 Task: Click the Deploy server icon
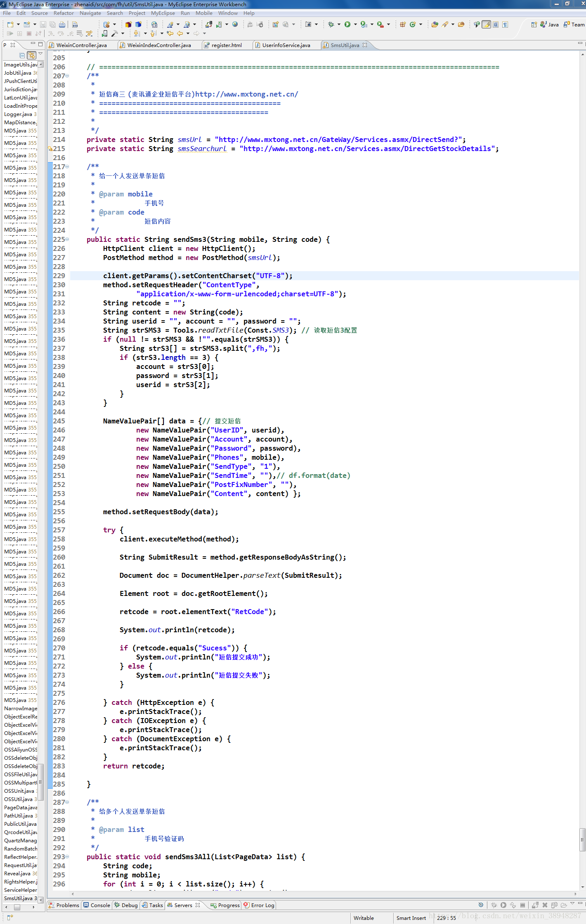coord(208,24)
